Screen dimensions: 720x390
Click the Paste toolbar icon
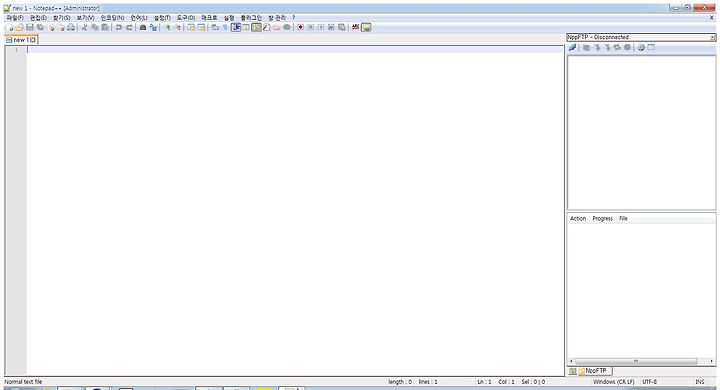(105, 28)
